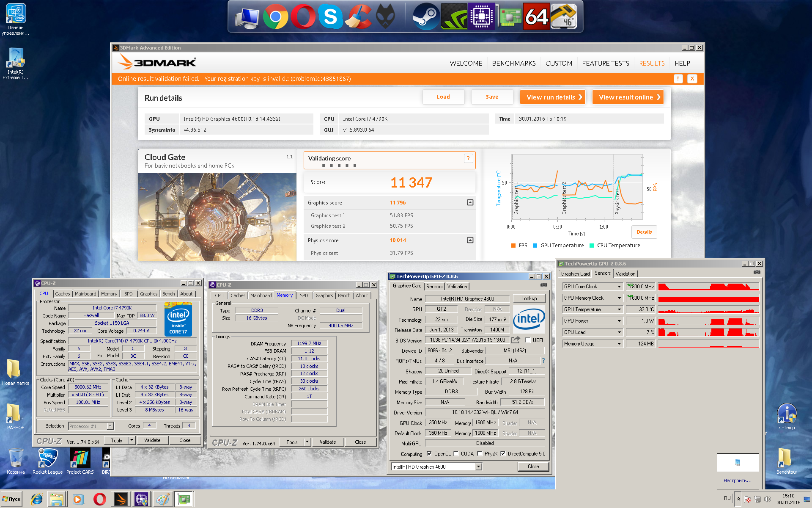Click Details button under the chart
Screen dimensions: 812x508
644,232
